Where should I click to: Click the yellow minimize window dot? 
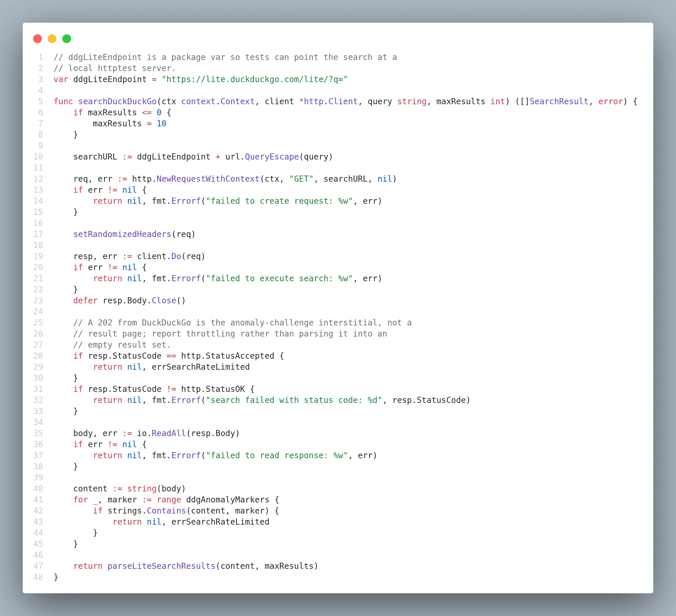pos(52,39)
